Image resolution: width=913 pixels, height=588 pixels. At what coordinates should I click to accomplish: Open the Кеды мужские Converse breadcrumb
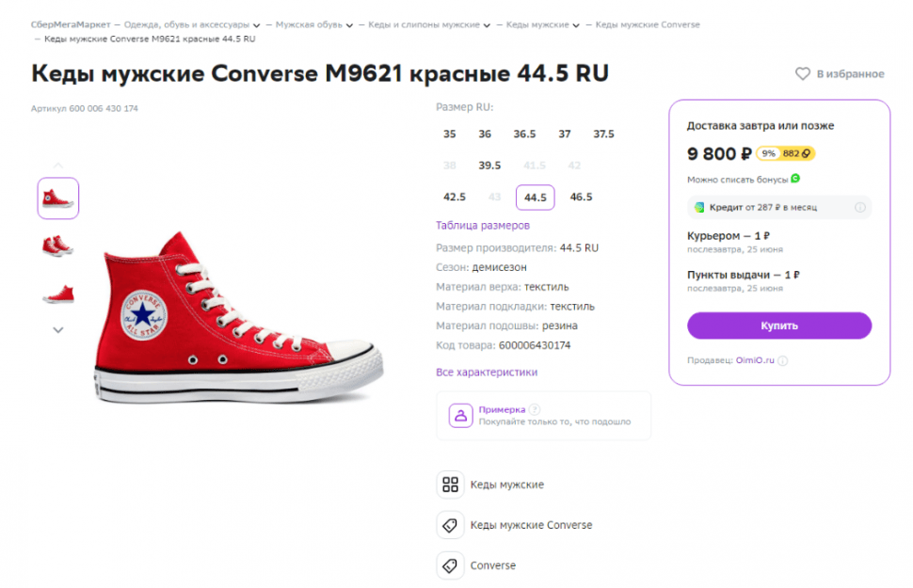pos(648,24)
